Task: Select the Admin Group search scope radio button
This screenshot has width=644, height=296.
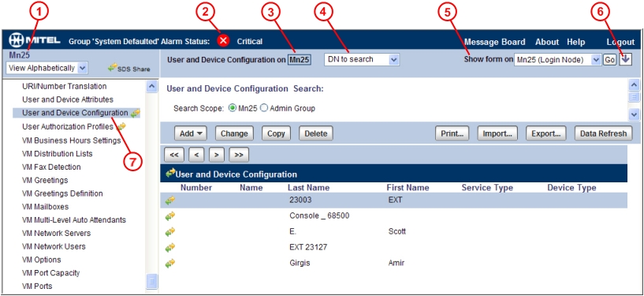Action: (264, 109)
